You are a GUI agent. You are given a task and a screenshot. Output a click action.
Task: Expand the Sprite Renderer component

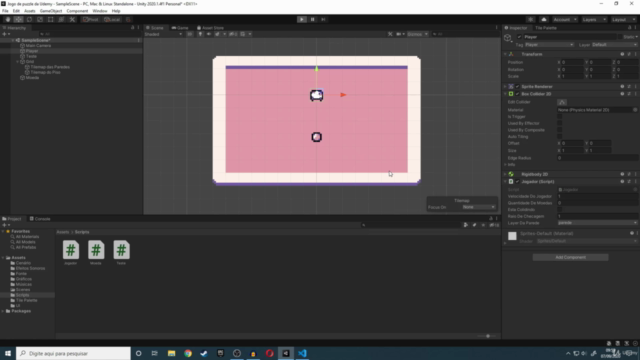tap(505, 87)
